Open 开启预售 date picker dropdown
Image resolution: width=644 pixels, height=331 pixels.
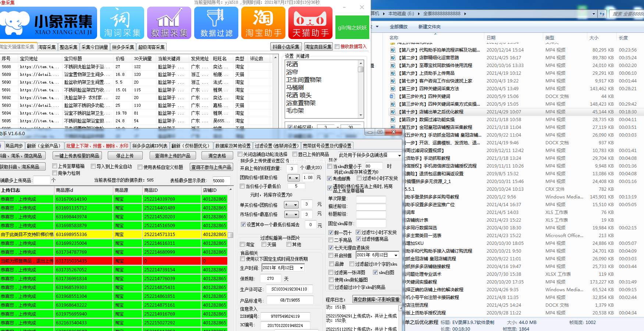point(396,255)
